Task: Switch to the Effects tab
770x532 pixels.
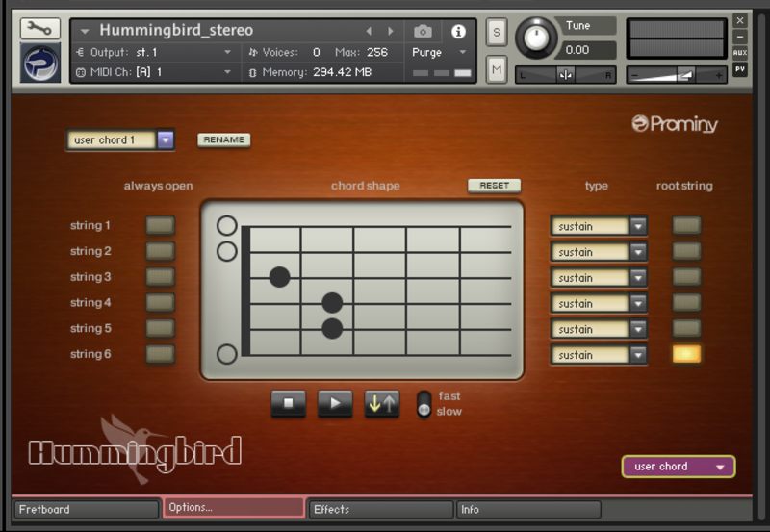Action: (380, 510)
